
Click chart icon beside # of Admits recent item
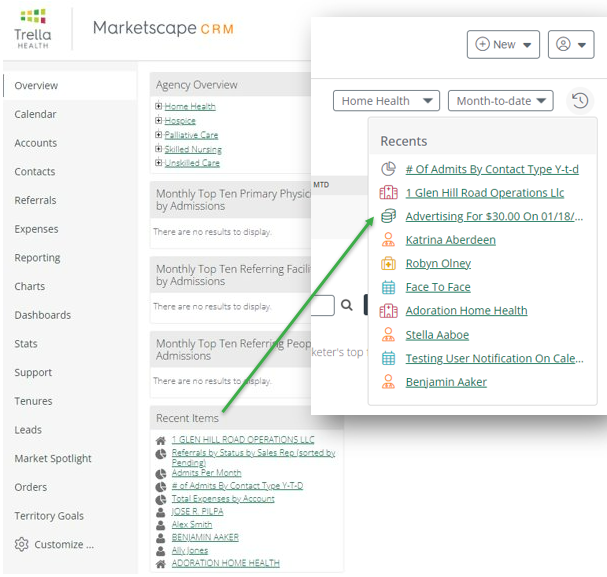tap(161, 486)
